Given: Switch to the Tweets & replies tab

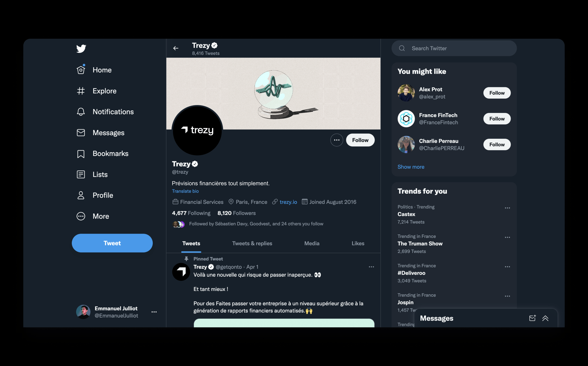Looking at the screenshot, I should point(252,243).
